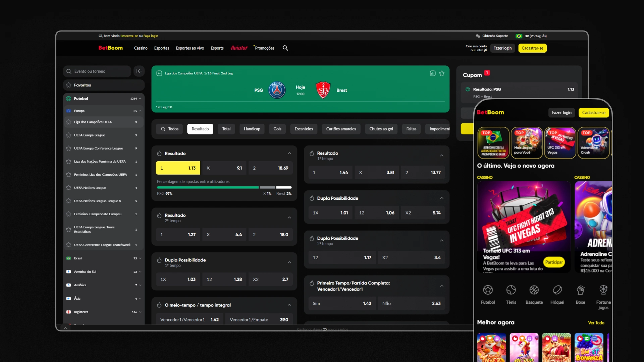The height and width of the screenshot is (362, 644).
Task: Click the support chat icon in top bar
Action: (478, 36)
